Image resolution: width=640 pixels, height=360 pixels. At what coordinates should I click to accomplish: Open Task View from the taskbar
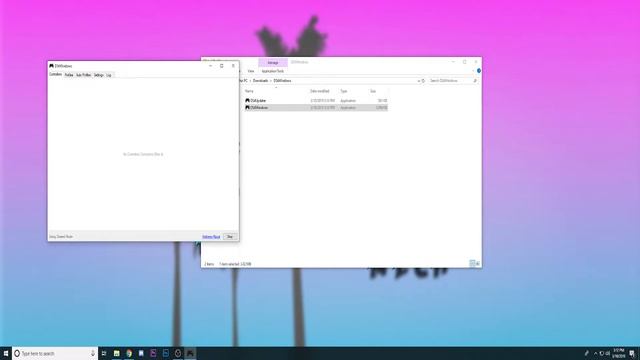tap(104, 353)
